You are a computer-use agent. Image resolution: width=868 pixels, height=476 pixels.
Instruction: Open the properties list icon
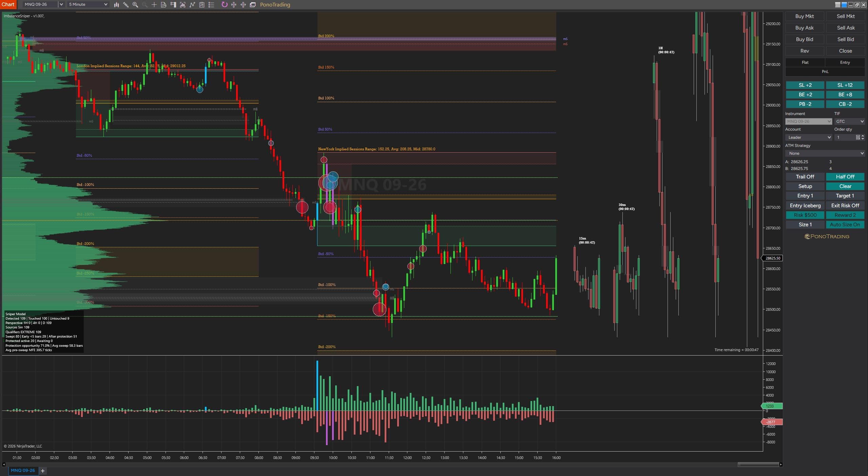(x=211, y=5)
